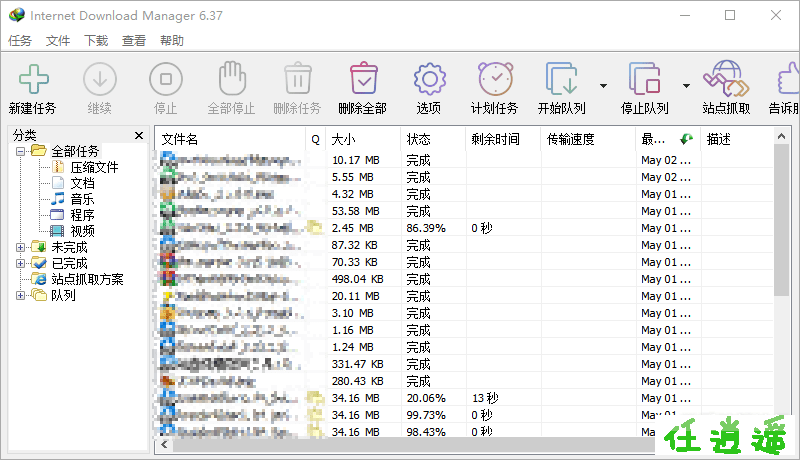Select the 视频 video category
The image size is (800, 460).
click(x=82, y=231)
